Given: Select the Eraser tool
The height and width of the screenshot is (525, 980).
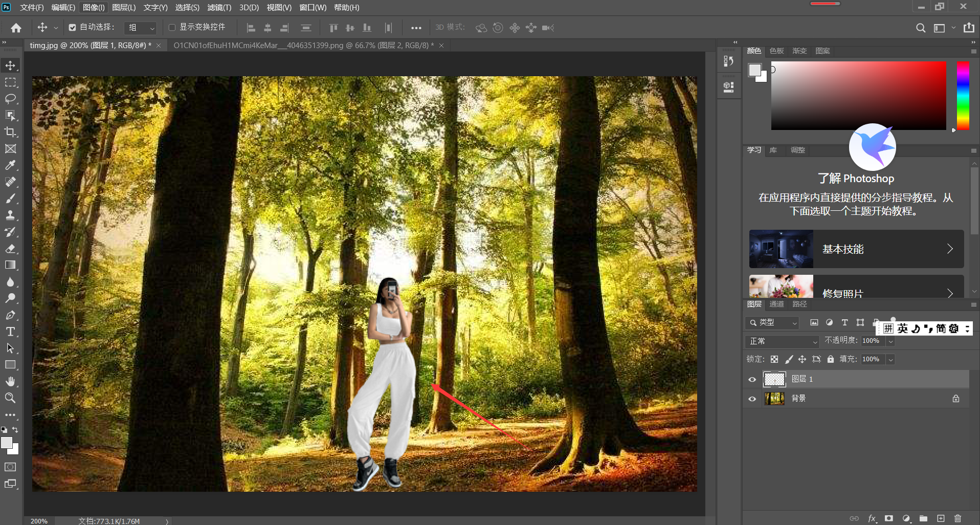Looking at the screenshot, I should click(x=10, y=249).
